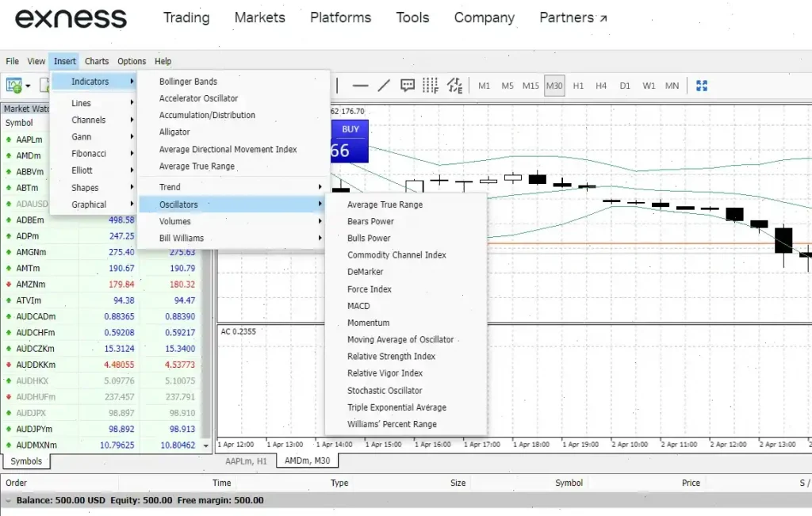The height and width of the screenshot is (516, 812).
Task: Click Tools in Exness site navigation
Action: 412,17
